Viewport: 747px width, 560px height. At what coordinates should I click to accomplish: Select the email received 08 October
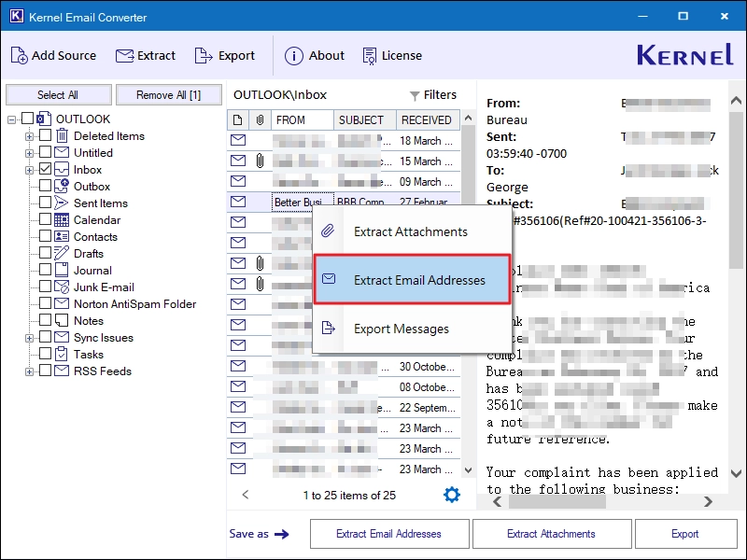tap(344, 386)
